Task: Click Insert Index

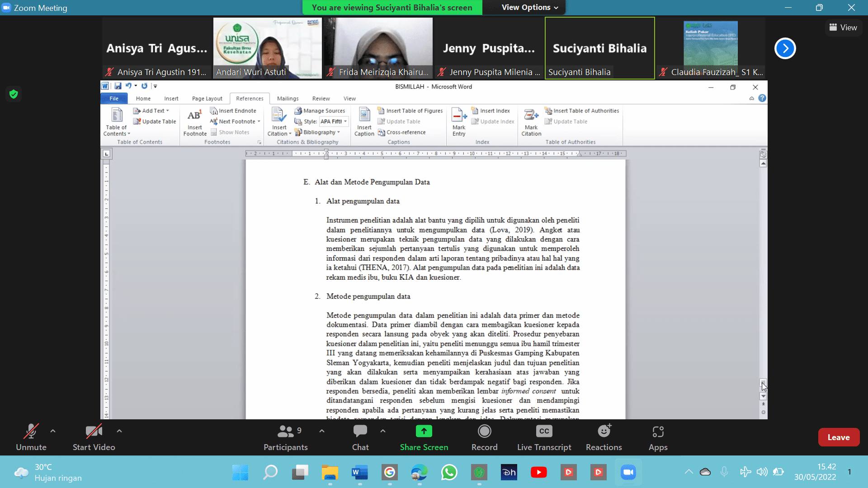Action: (491, 111)
